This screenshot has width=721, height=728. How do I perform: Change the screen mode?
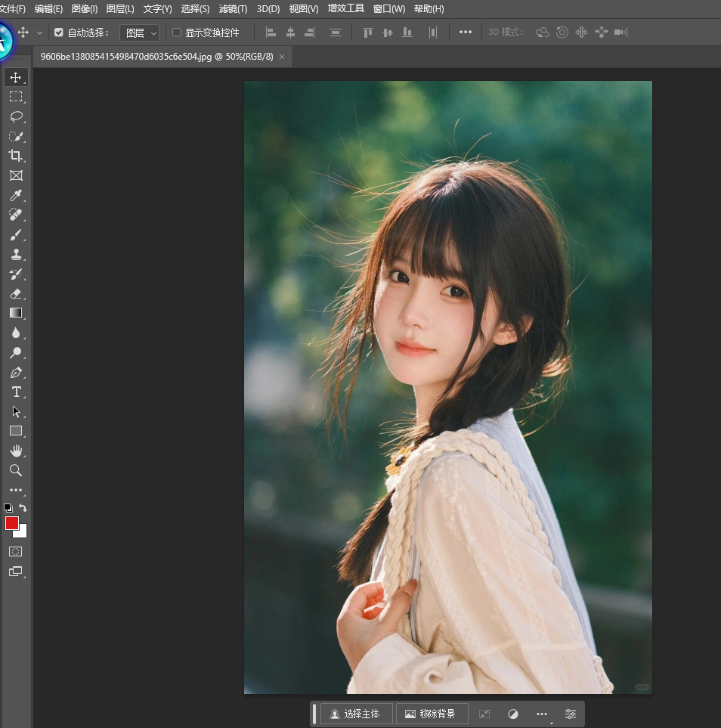[15, 572]
